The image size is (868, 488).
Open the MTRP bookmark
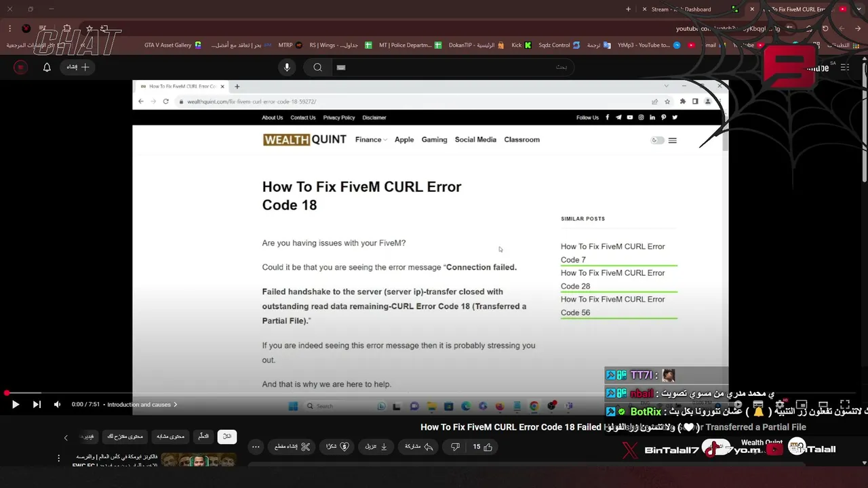pyautogui.click(x=290, y=45)
